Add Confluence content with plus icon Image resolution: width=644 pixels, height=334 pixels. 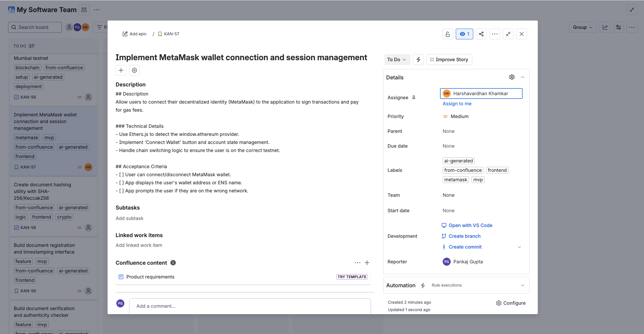coord(367,263)
